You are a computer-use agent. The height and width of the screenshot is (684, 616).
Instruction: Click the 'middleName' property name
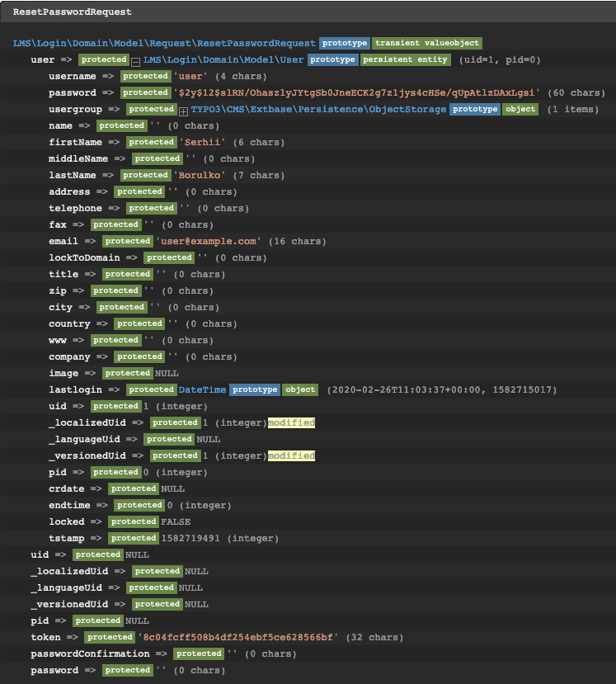point(78,158)
